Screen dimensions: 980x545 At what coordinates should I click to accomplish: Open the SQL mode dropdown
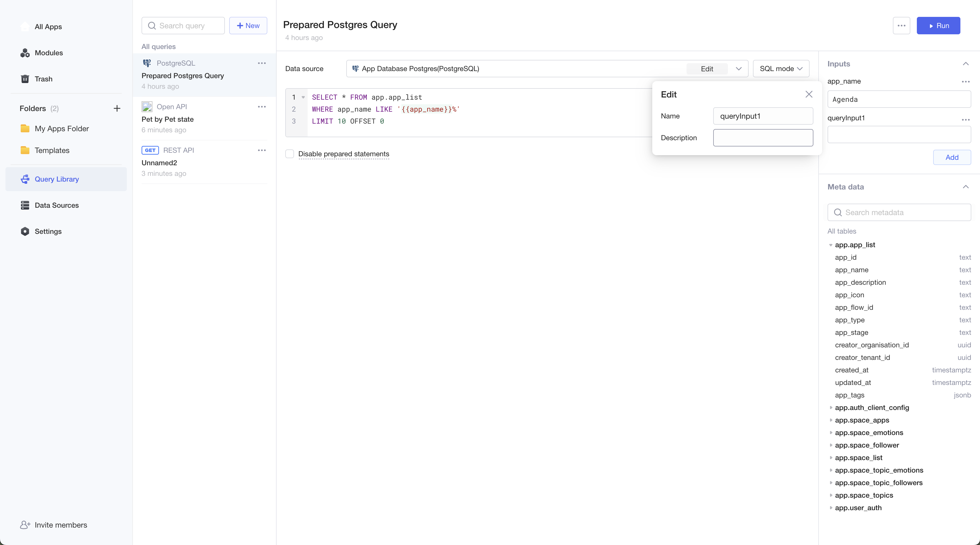(x=781, y=69)
